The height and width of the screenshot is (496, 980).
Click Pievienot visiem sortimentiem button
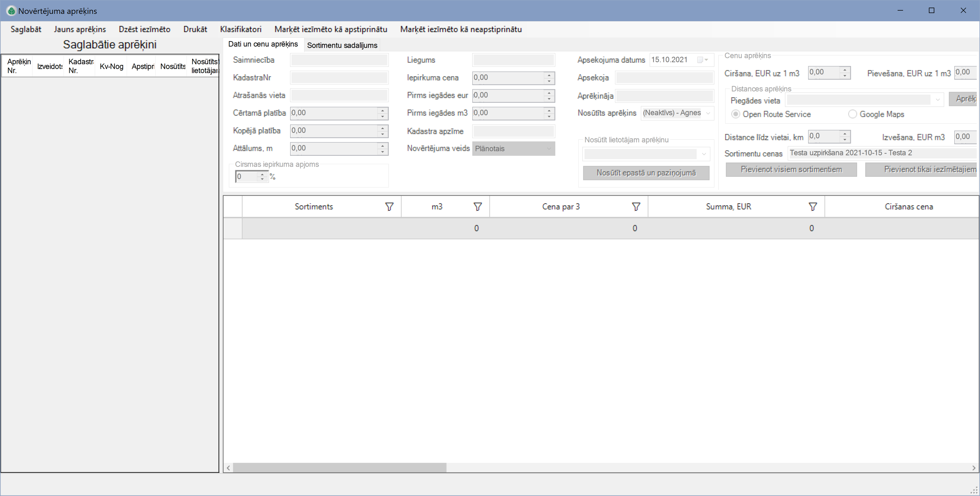791,170
